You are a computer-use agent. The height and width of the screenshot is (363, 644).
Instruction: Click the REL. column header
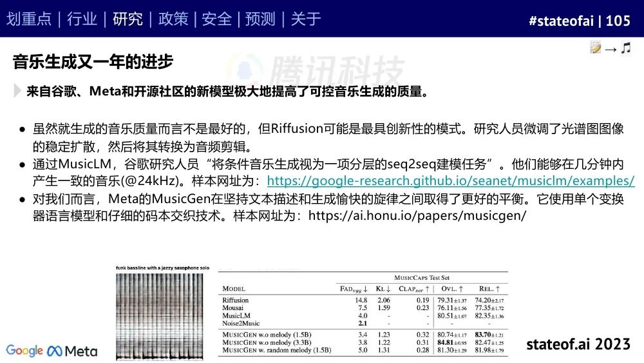pos(489,289)
